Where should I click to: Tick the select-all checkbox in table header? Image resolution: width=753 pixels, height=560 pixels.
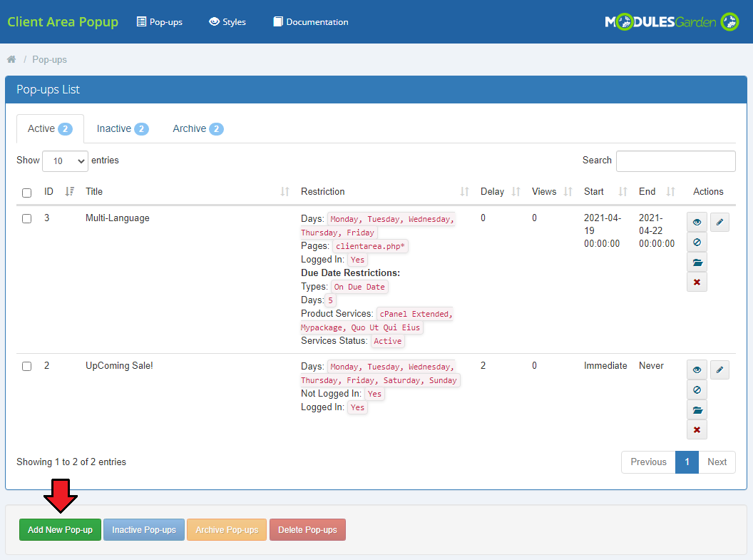point(27,193)
